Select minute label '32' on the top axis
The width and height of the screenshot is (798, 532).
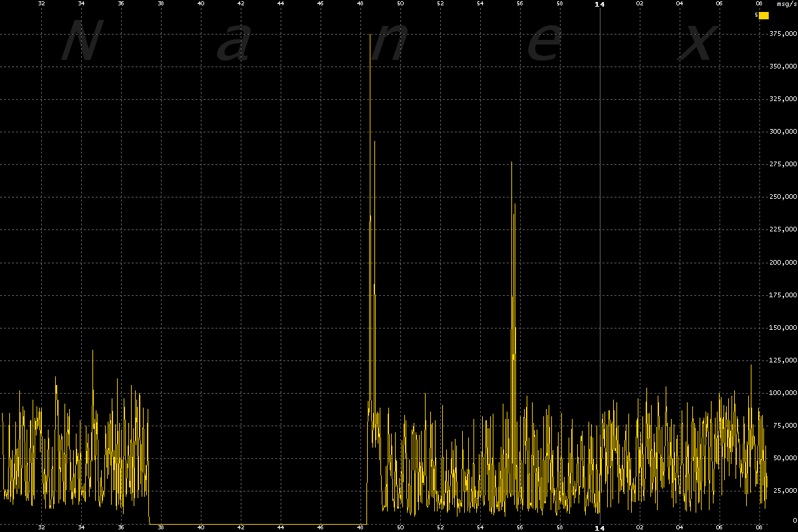click(x=41, y=3)
